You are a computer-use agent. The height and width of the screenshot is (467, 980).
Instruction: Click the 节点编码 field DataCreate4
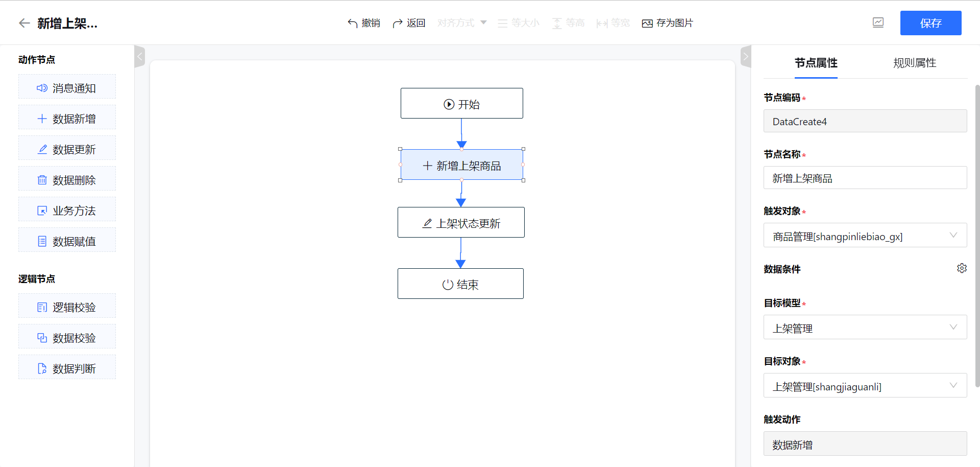[x=865, y=121]
